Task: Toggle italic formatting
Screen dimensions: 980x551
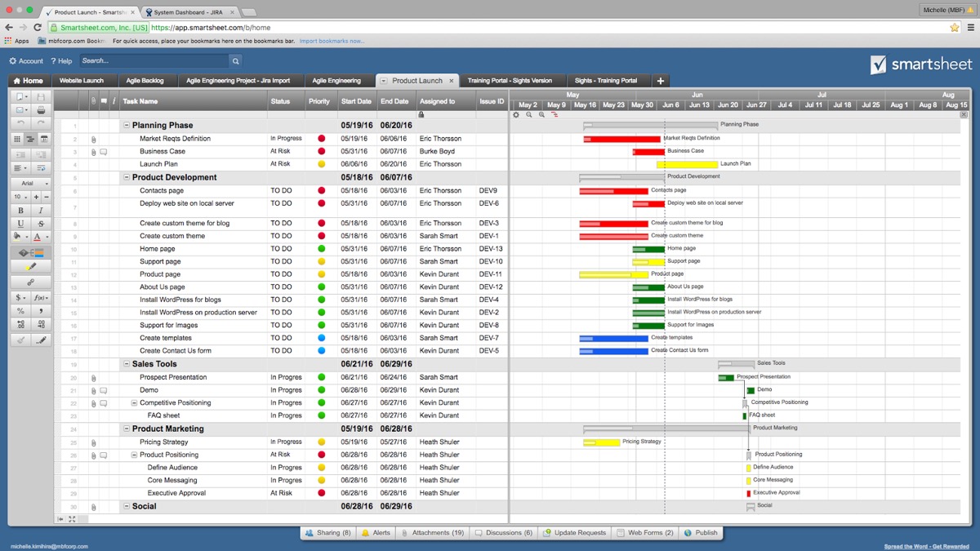Action: pyautogui.click(x=41, y=211)
